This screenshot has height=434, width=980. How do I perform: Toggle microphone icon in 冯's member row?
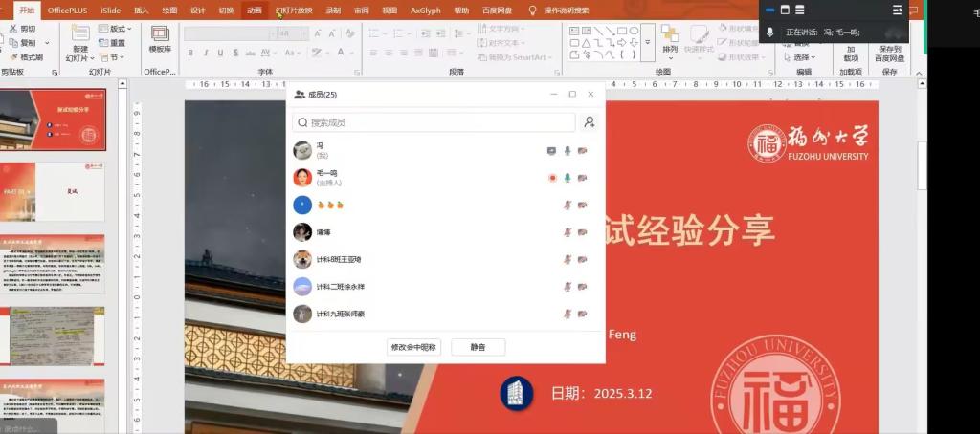pos(567,150)
